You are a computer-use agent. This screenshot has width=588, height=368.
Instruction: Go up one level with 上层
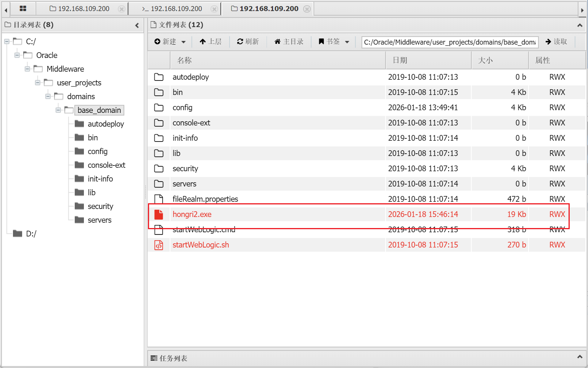point(210,42)
